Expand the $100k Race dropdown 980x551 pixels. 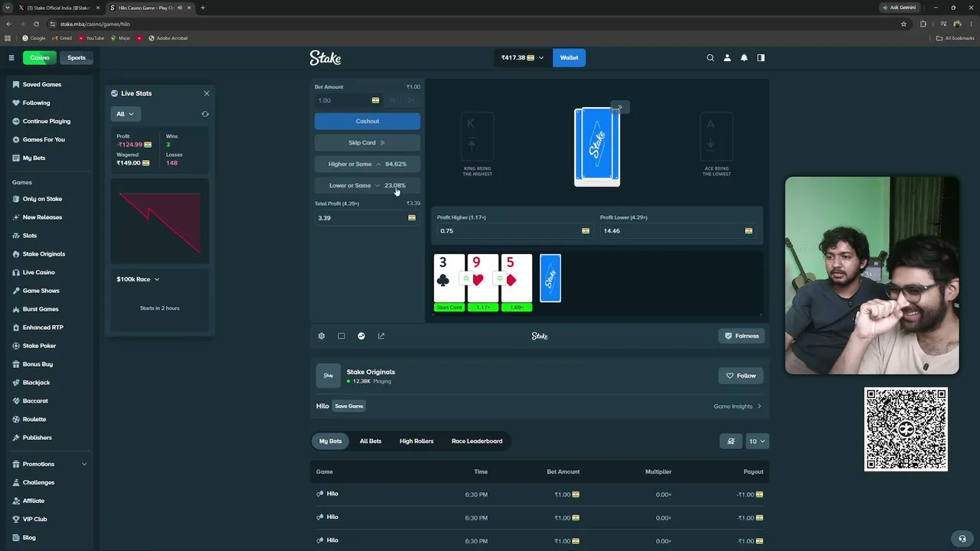point(138,279)
